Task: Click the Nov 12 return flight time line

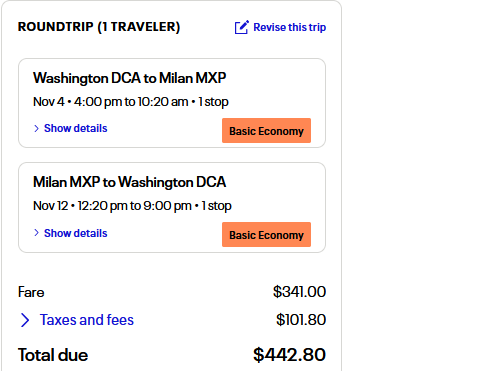Action: coord(132,206)
